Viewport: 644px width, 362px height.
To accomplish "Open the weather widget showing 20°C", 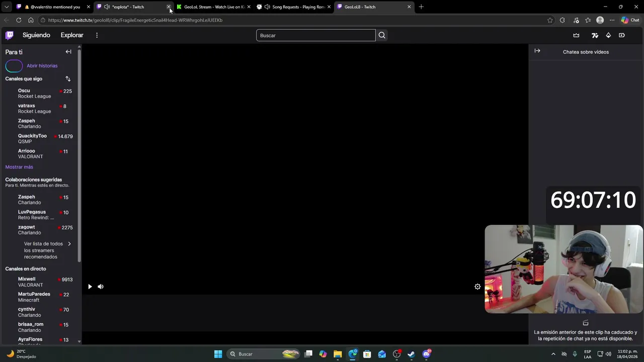I will pos(22,354).
